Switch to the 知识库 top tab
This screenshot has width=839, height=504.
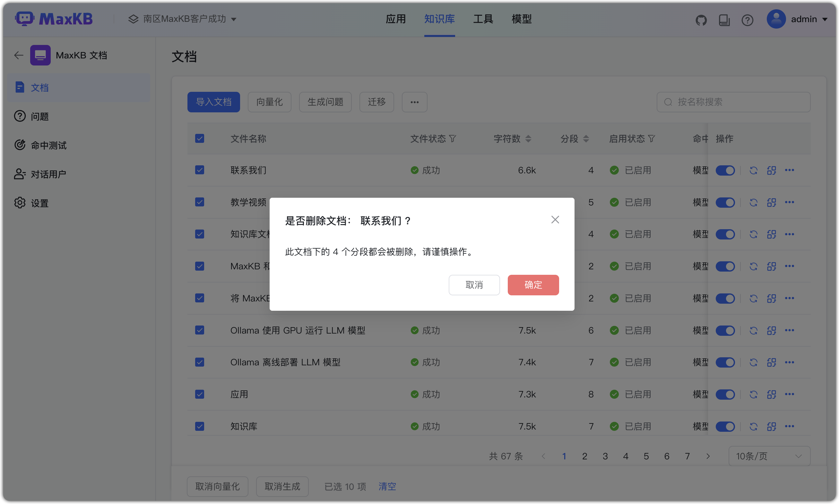[439, 19]
